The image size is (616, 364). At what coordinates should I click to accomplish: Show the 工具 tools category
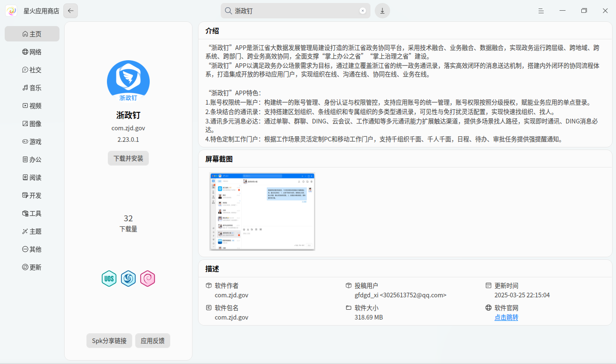tap(32, 213)
